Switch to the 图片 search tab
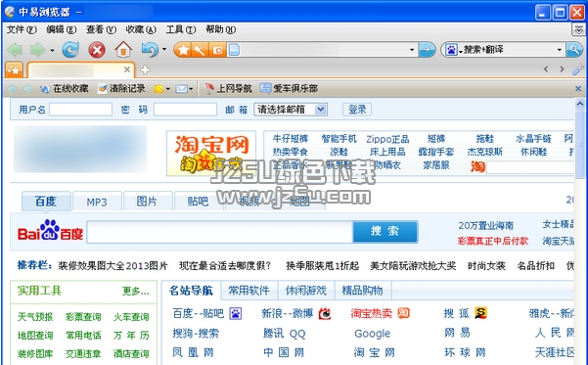The height and width of the screenshot is (365, 588). (147, 202)
